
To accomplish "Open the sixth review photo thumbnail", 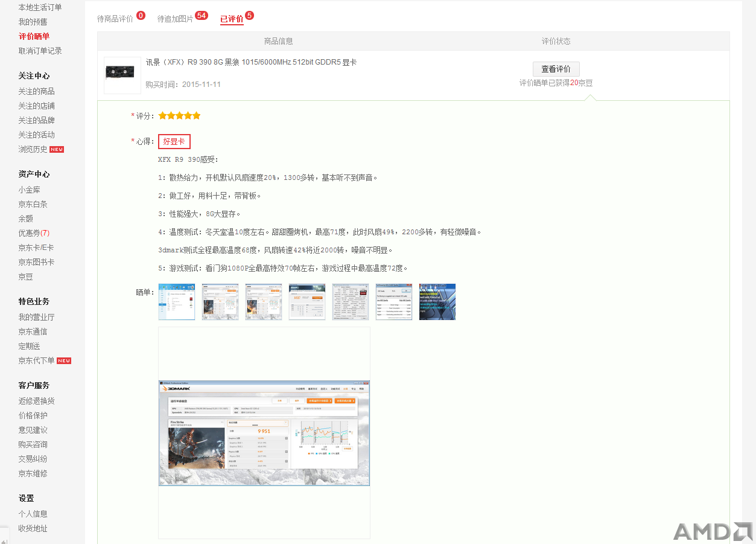I will pyautogui.click(x=394, y=302).
